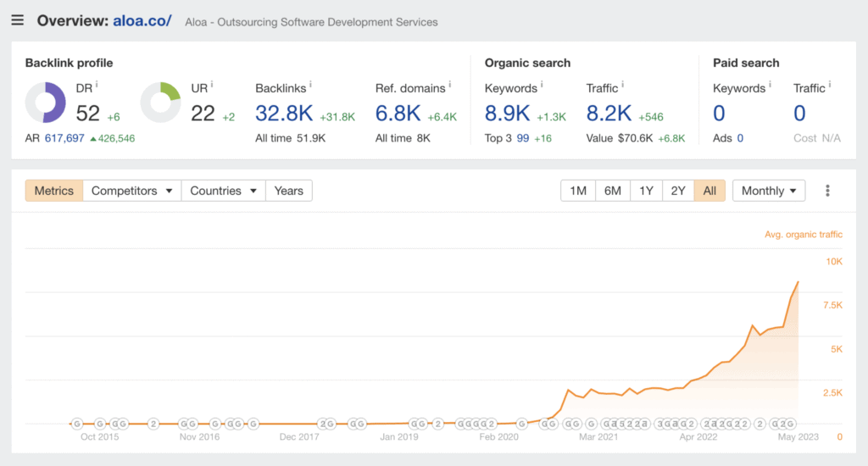The width and height of the screenshot is (868, 466).
Task: Select the Metrics tab
Action: [53, 191]
